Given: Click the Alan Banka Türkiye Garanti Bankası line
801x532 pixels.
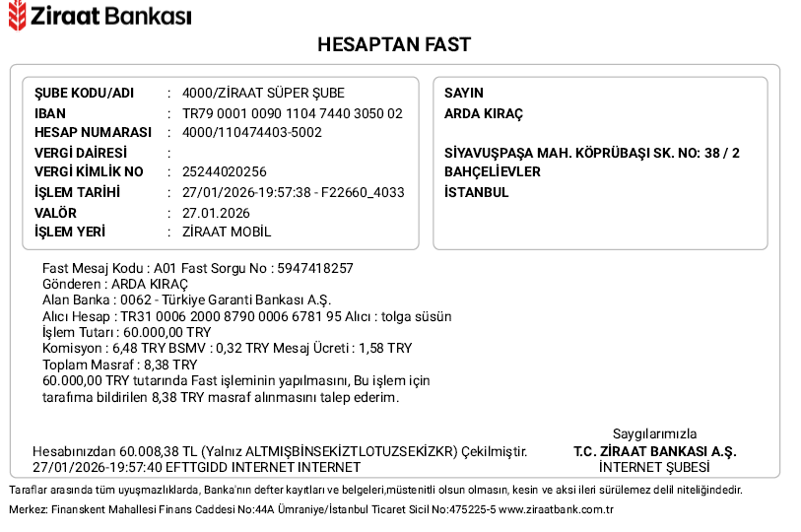Looking at the screenshot, I should (x=186, y=299).
